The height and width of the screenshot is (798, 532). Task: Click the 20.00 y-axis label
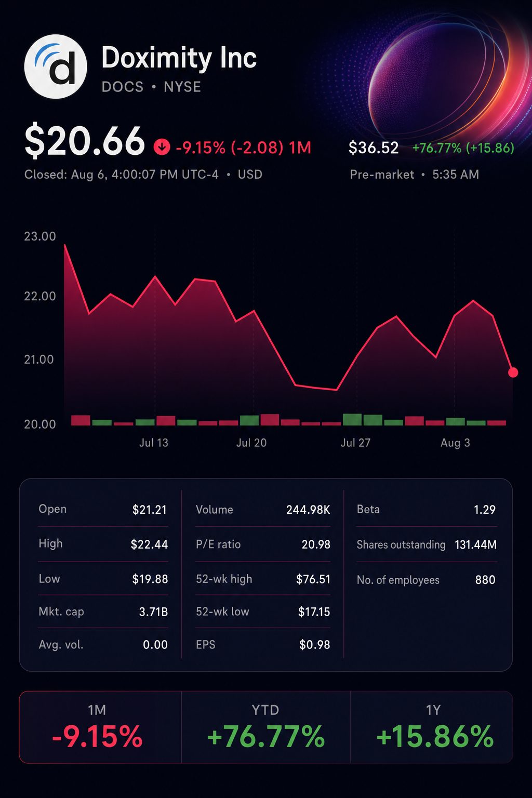(x=40, y=424)
